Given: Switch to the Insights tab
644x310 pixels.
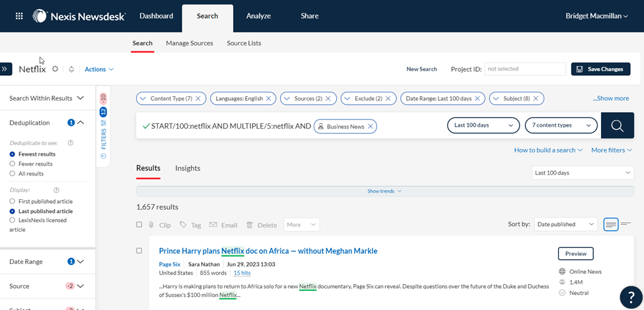Looking at the screenshot, I should tap(188, 168).
